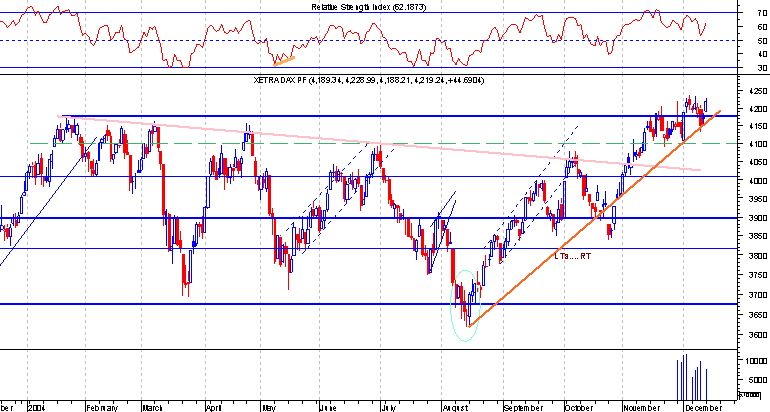770x412 pixels.
Task: Click the 2004 label on date axis
Action: (37, 408)
